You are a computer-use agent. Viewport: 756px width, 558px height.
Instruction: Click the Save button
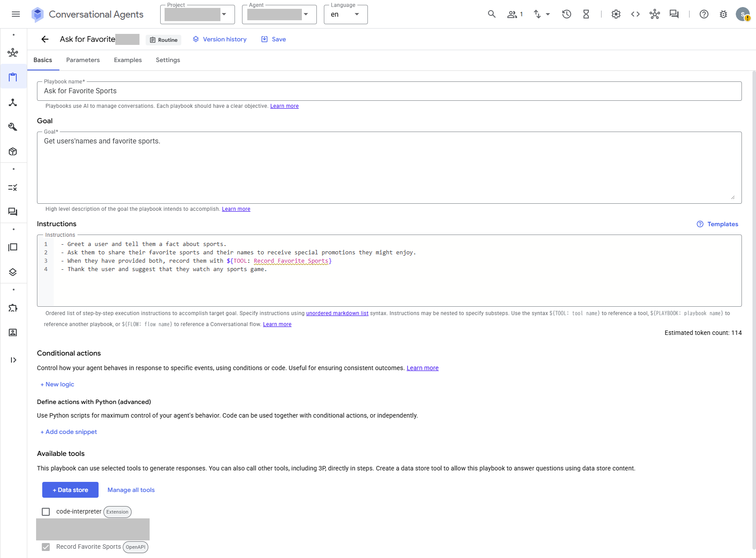click(x=274, y=39)
